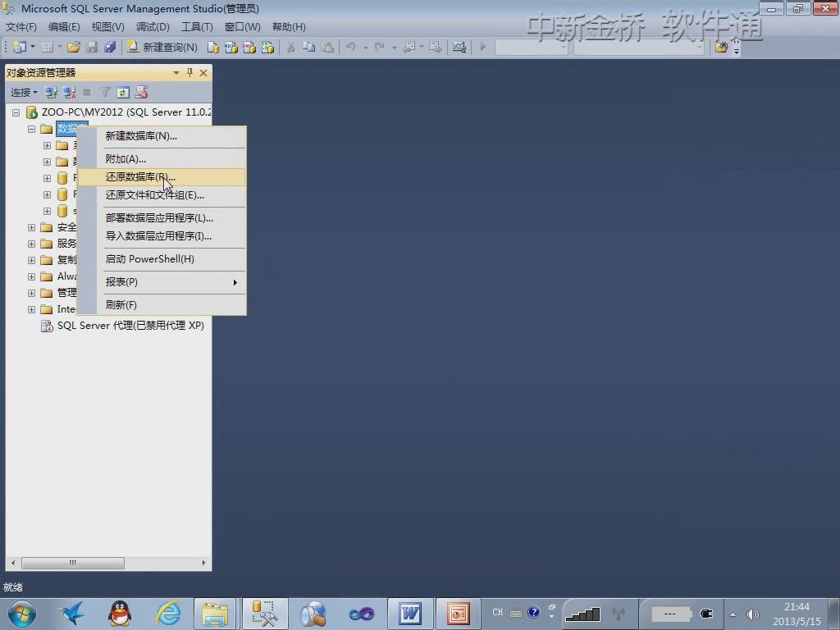The height and width of the screenshot is (630, 840).
Task: Open the 视图(V) menu
Action: click(x=107, y=27)
